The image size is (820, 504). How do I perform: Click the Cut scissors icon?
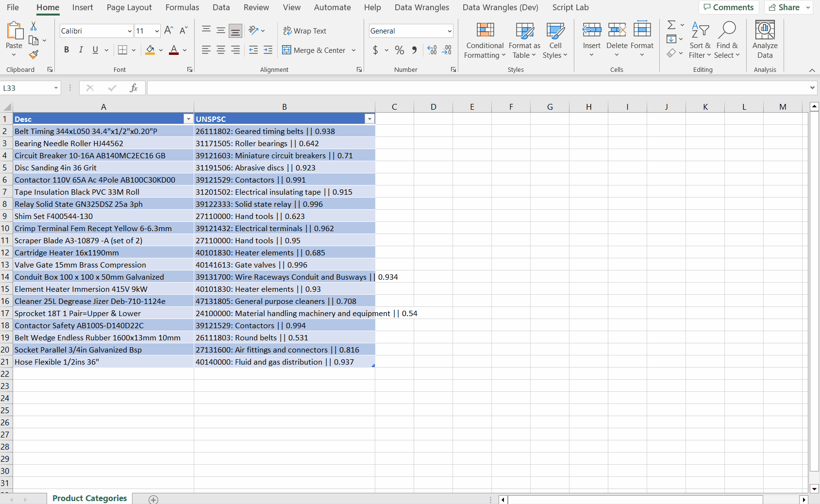[x=33, y=26]
